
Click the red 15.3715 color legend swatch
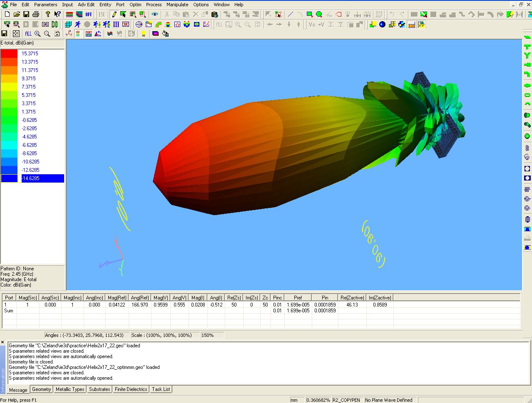tap(9, 54)
